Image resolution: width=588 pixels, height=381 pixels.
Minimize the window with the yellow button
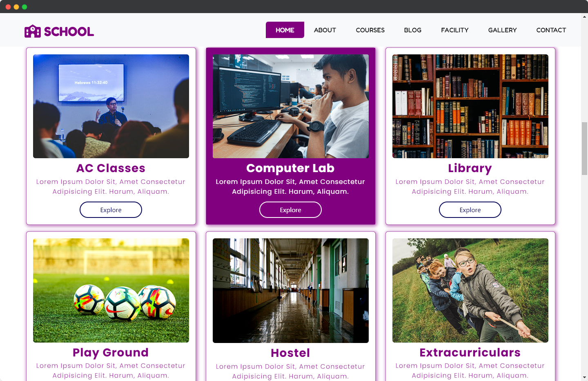coord(16,7)
